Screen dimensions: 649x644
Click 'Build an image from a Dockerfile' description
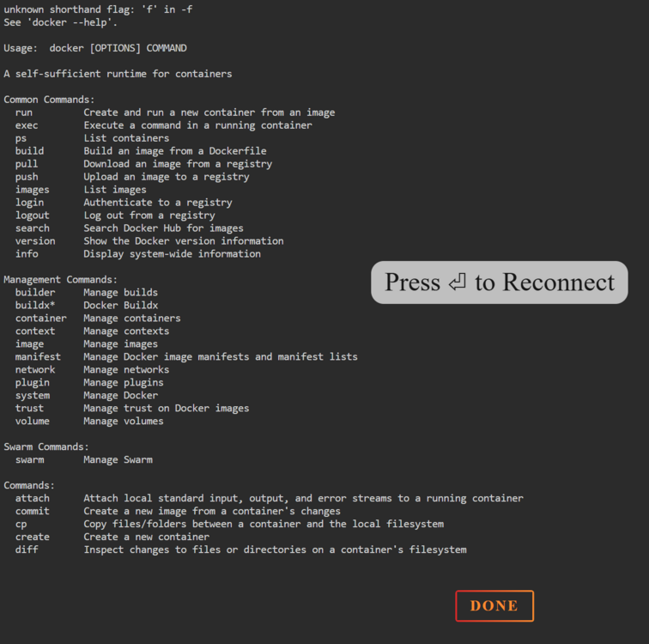pos(175,151)
